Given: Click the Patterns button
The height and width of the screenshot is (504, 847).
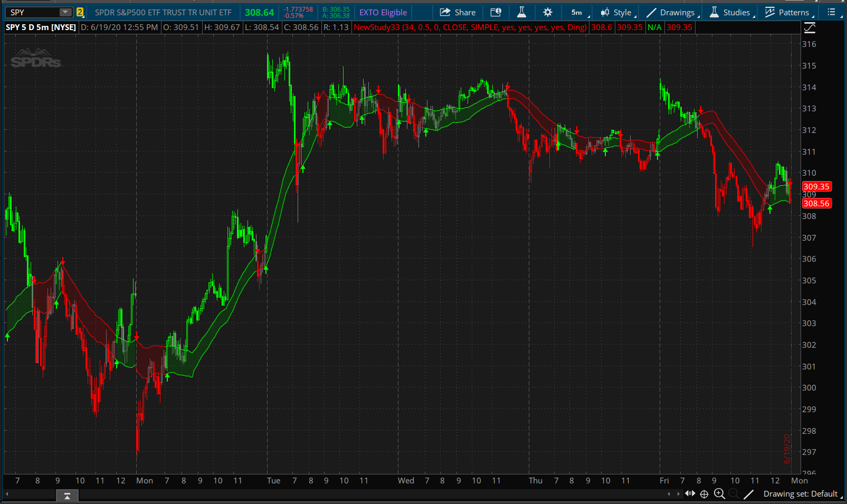Looking at the screenshot, I should [788, 12].
